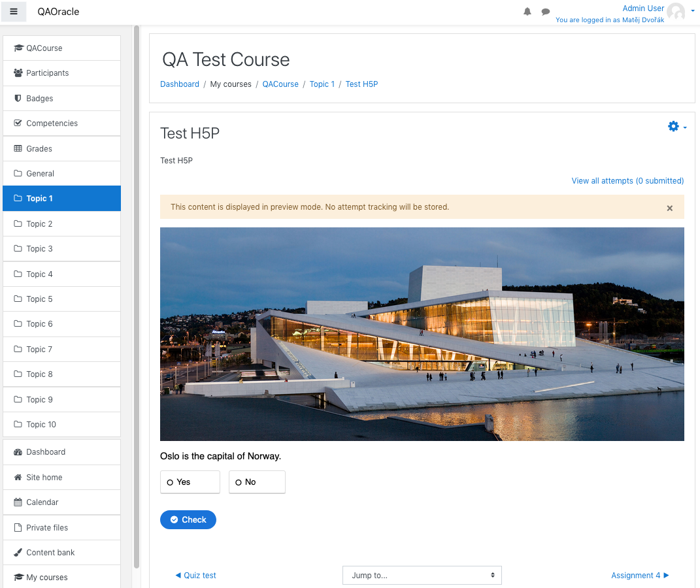Click the Oslo Opera House image
This screenshot has height=588, width=700.
pos(422,334)
